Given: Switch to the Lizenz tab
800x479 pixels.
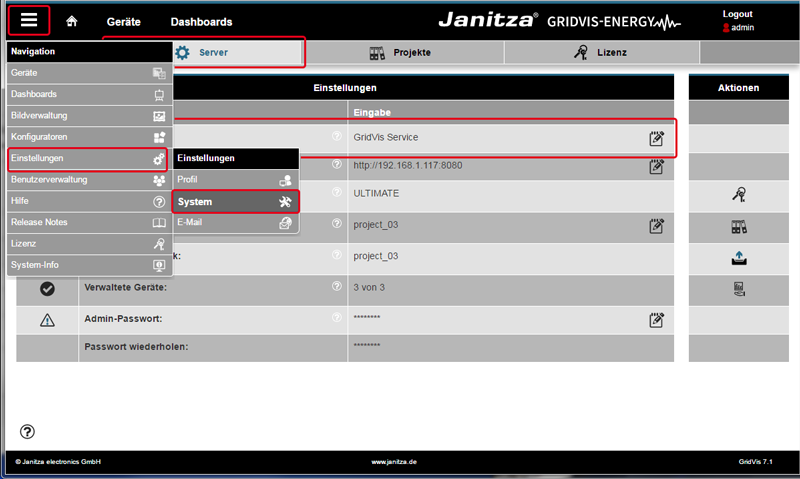Looking at the screenshot, I should coord(601,52).
